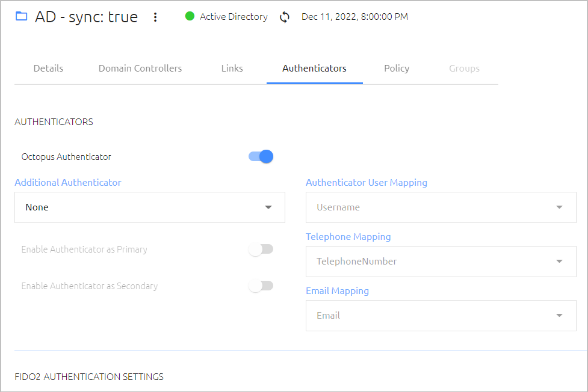Open the three-dot more options menu

click(x=155, y=17)
